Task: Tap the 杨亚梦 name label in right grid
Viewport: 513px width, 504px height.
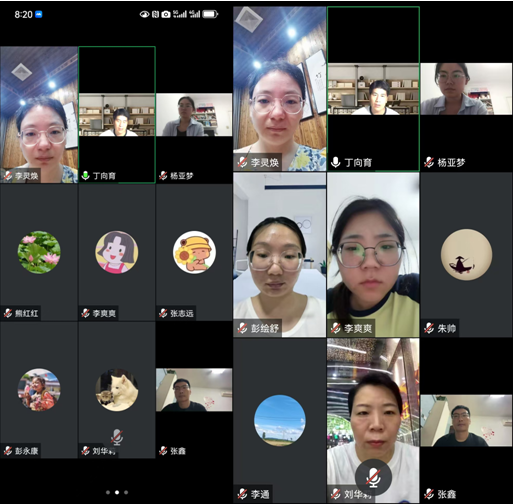Action: pos(451,163)
